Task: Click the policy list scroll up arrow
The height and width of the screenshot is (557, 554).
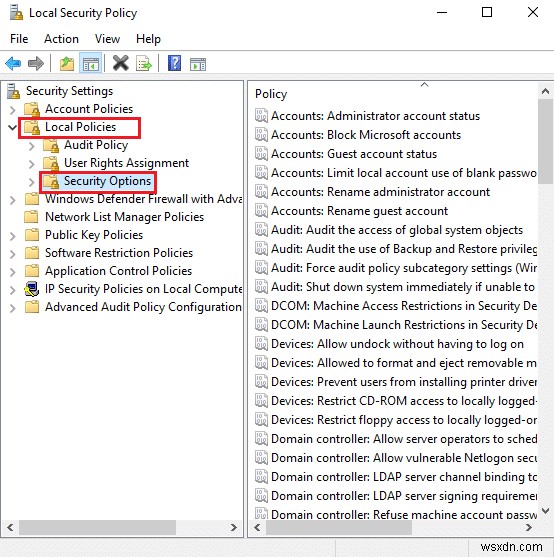Action: 545,91
